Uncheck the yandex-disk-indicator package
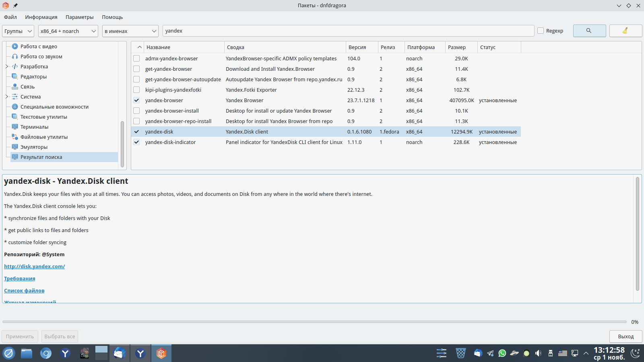 coord(136,142)
